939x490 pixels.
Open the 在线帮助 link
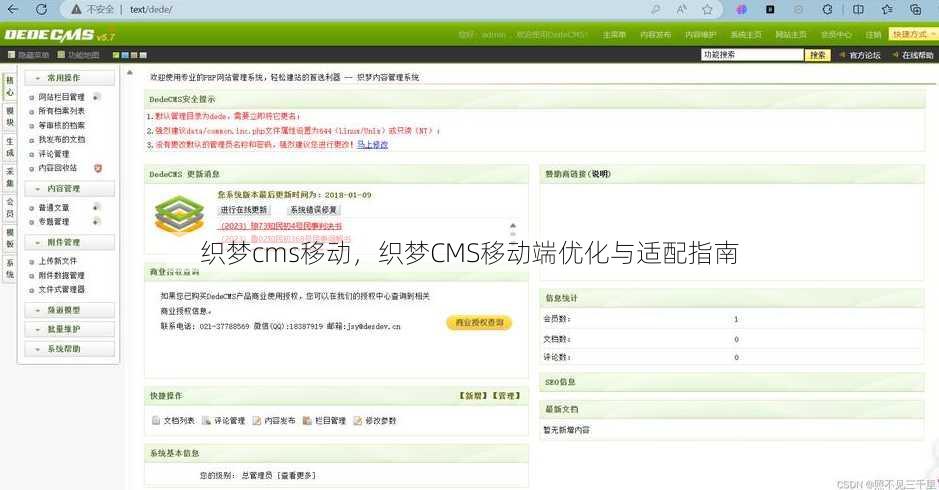click(917, 55)
